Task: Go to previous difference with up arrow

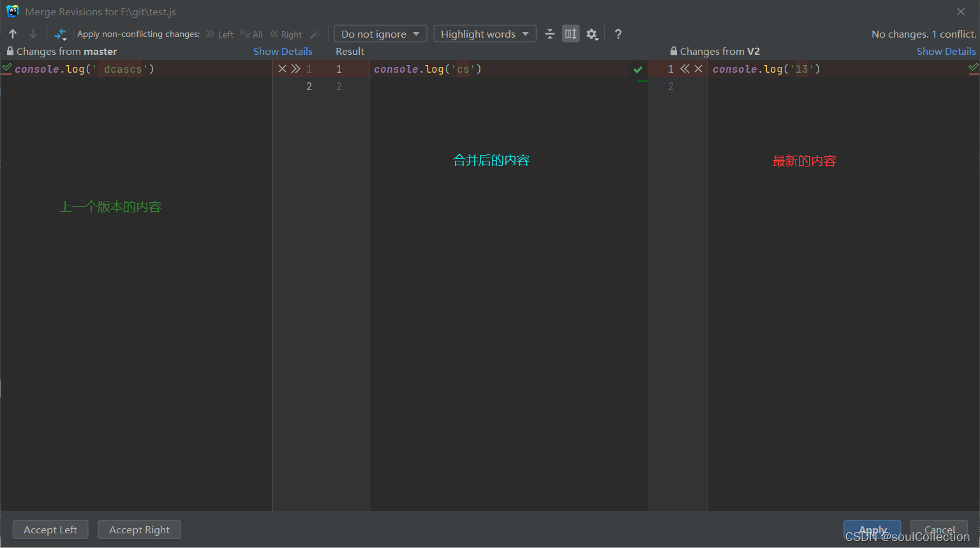Action: tap(13, 34)
